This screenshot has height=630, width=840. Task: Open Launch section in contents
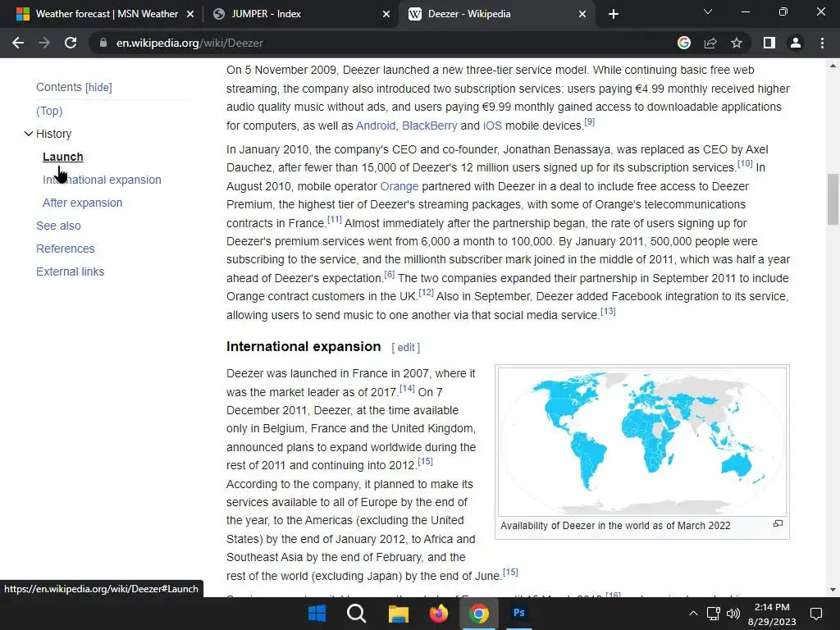pos(62,157)
